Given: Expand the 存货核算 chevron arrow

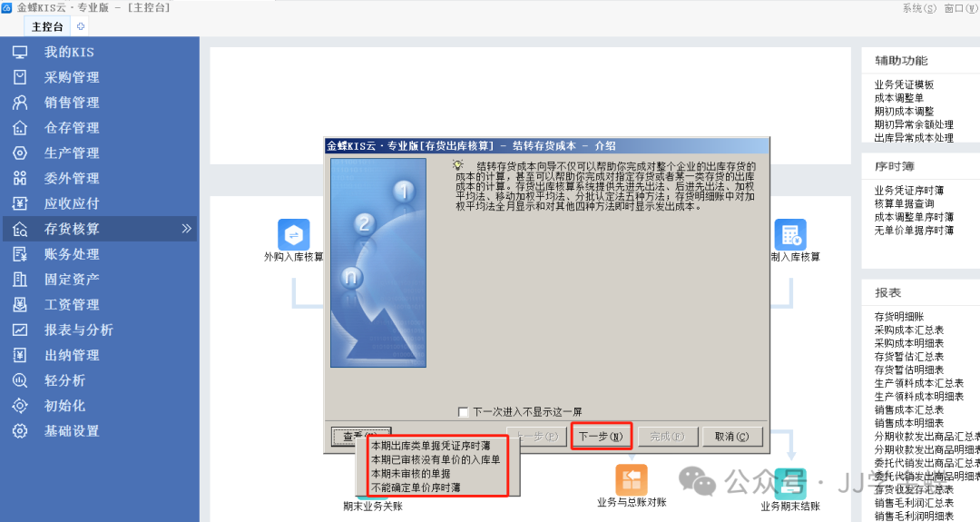Looking at the screenshot, I should (x=186, y=229).
